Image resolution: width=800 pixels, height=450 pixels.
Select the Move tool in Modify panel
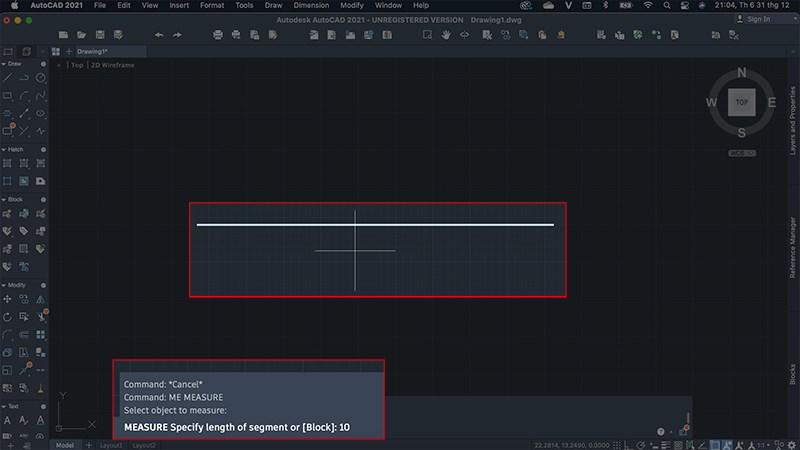[x=8, y=299]
